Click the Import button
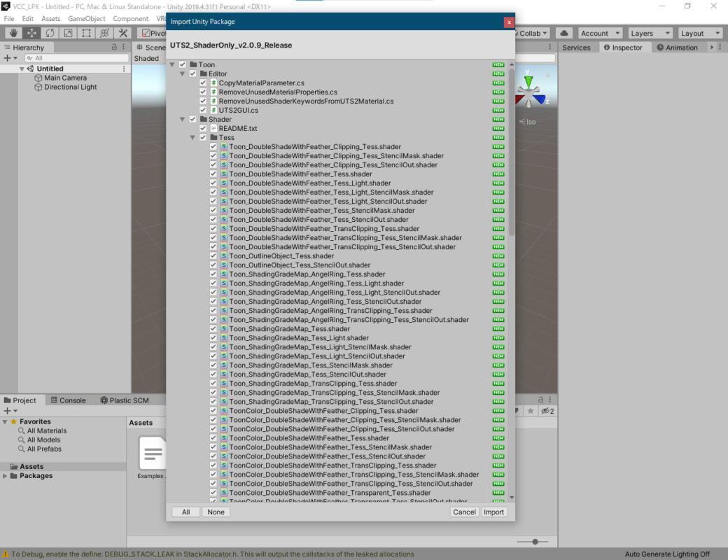 click(x=493, y=512)
